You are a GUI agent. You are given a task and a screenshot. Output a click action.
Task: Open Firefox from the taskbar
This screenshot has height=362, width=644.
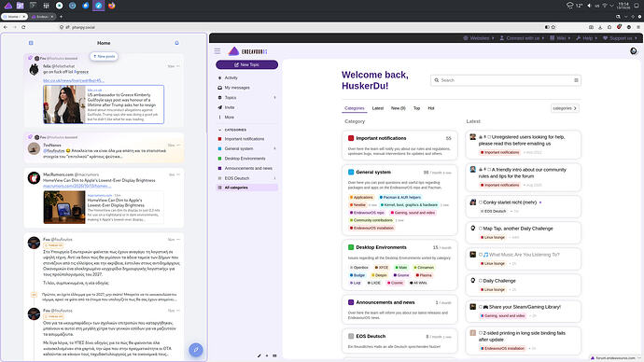112,6
